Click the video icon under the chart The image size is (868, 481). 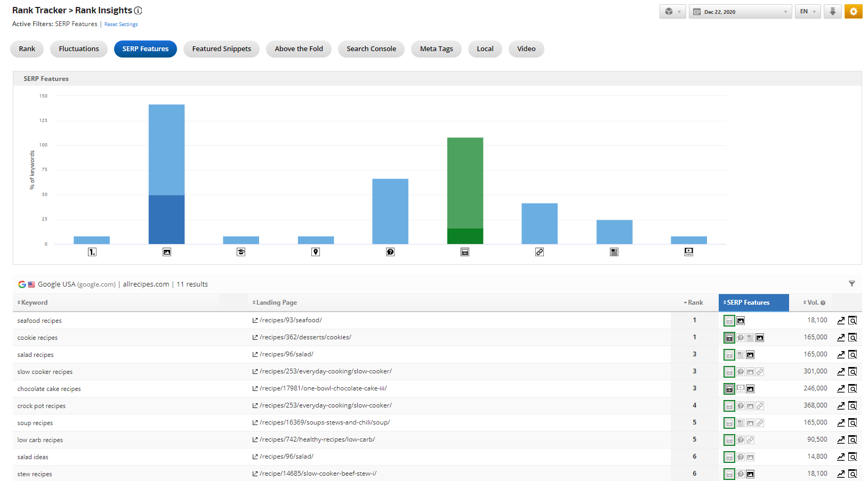[689, 252]
